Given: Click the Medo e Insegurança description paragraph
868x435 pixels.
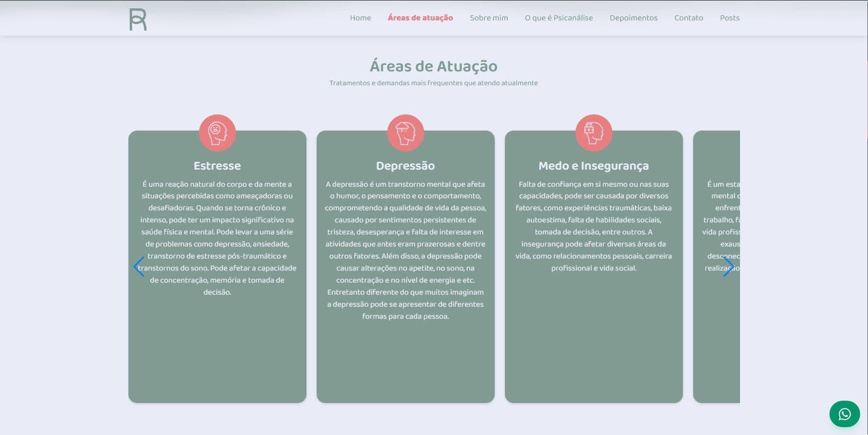Looking at the screenshot, I should [594, 226].
